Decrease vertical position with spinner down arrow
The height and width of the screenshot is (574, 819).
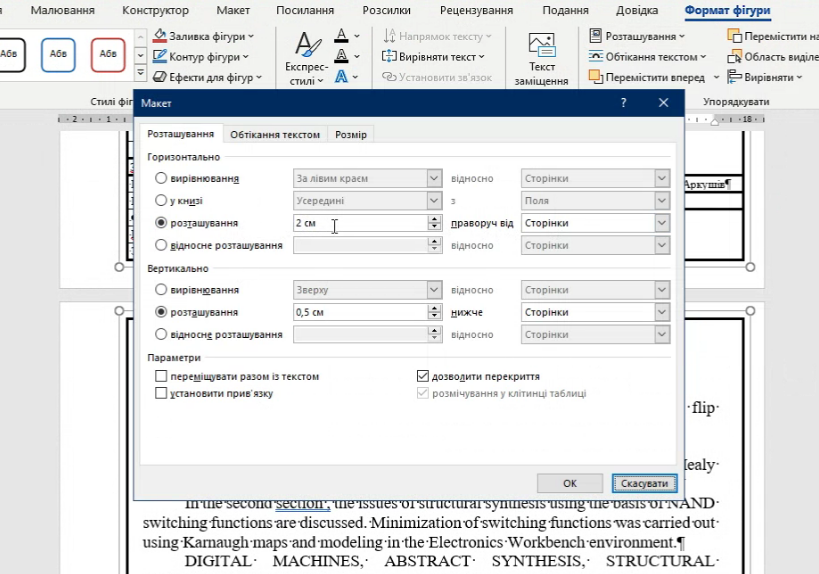tap(434, 317)
